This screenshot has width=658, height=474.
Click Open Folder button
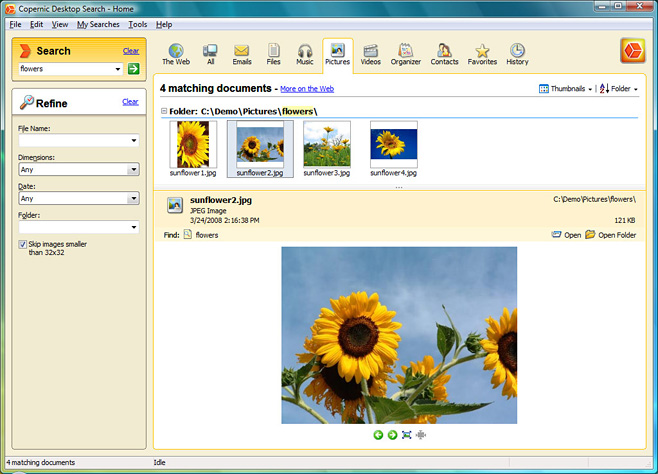click(611, 235)
